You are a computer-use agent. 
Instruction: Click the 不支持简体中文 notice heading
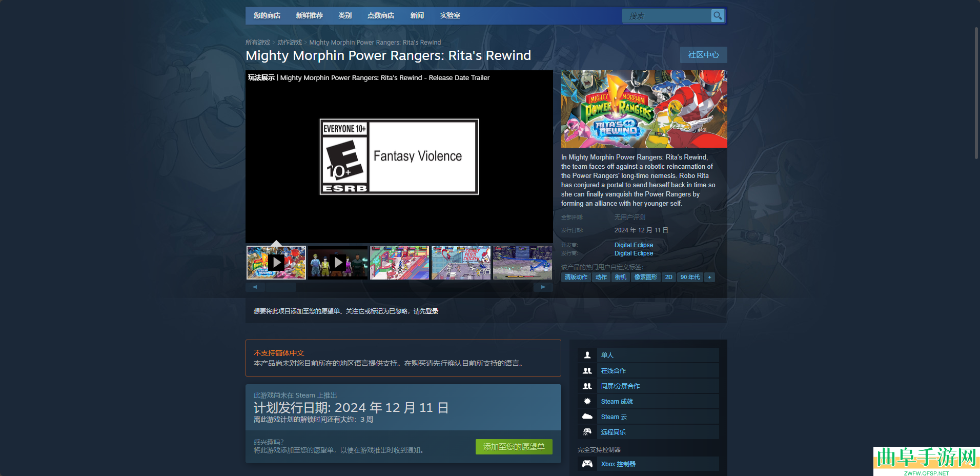[279, 353]
